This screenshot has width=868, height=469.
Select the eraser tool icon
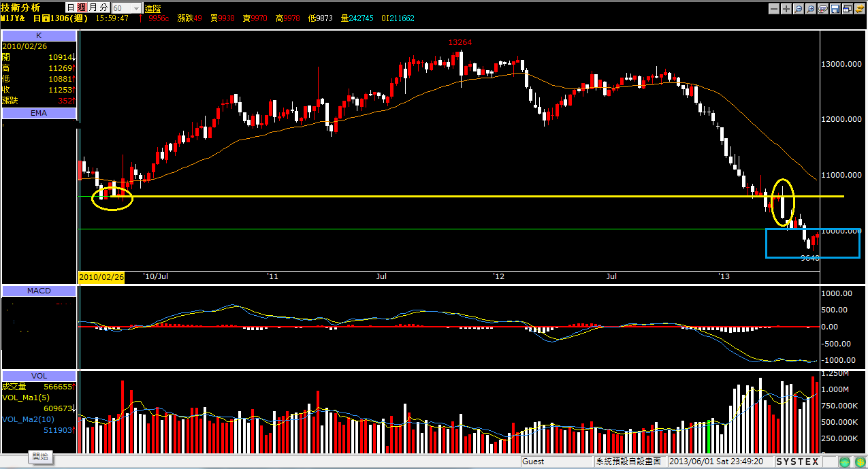tap(823, 9)
